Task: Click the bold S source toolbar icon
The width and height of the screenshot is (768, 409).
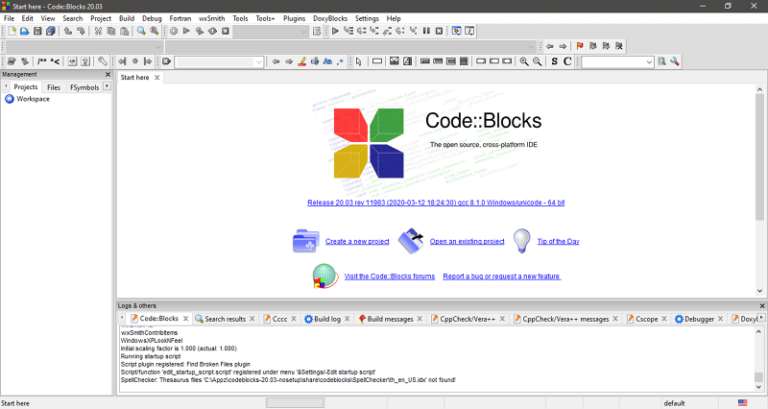Action: point(554,62)
